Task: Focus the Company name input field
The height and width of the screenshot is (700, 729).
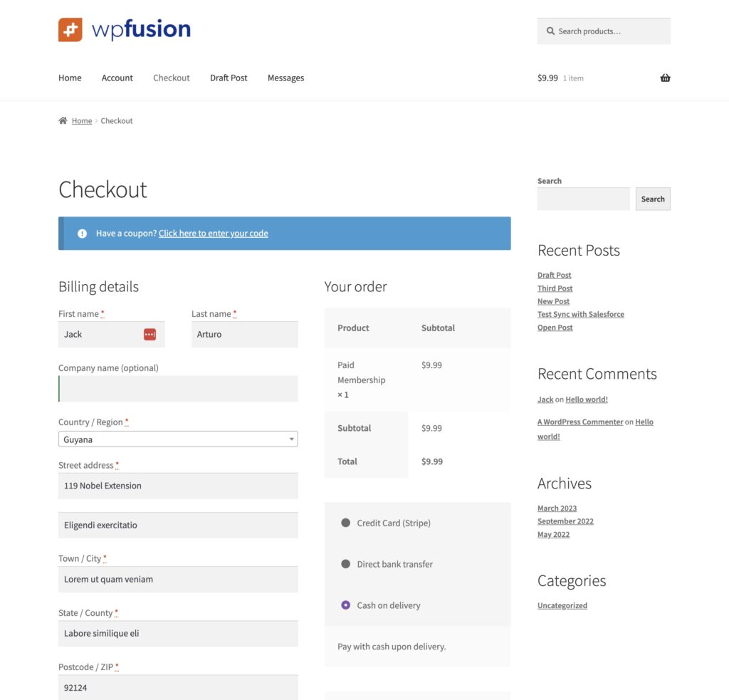Action: pyautogui.click(x=178, y=389)
